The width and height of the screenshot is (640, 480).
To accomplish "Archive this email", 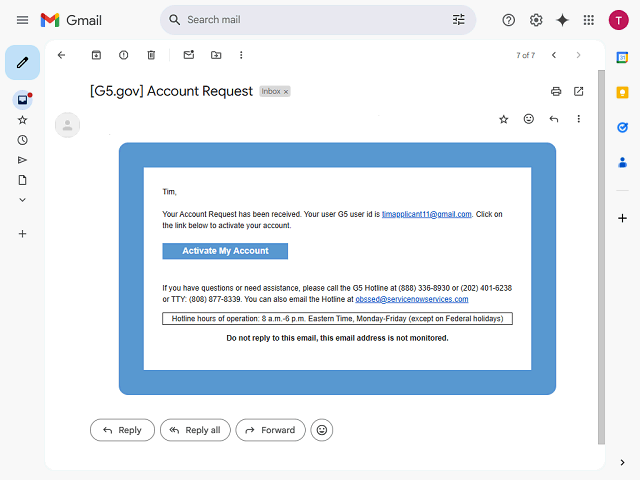I will (96, 55).
